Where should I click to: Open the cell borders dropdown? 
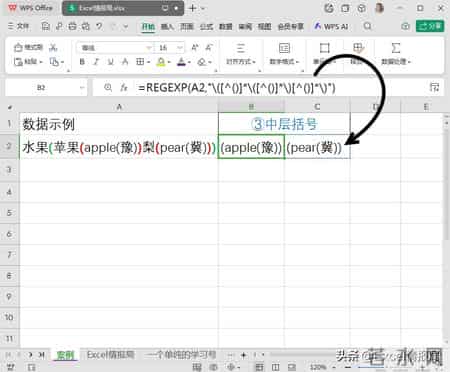[x=143, y=62]
